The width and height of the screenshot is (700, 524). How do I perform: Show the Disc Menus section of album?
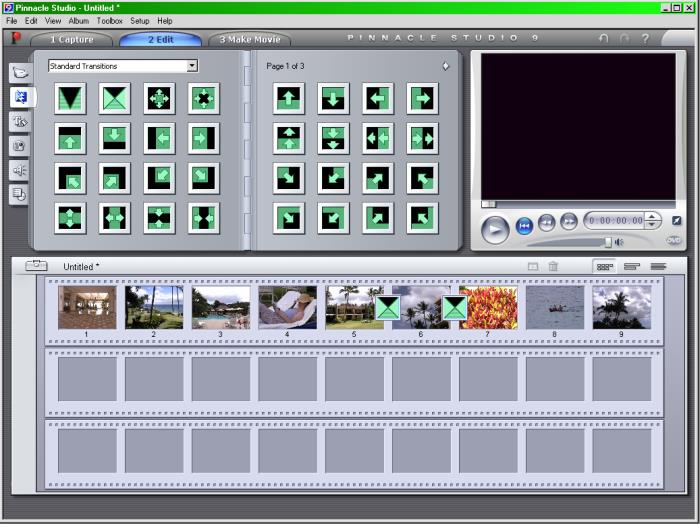[x=19, y=194]
